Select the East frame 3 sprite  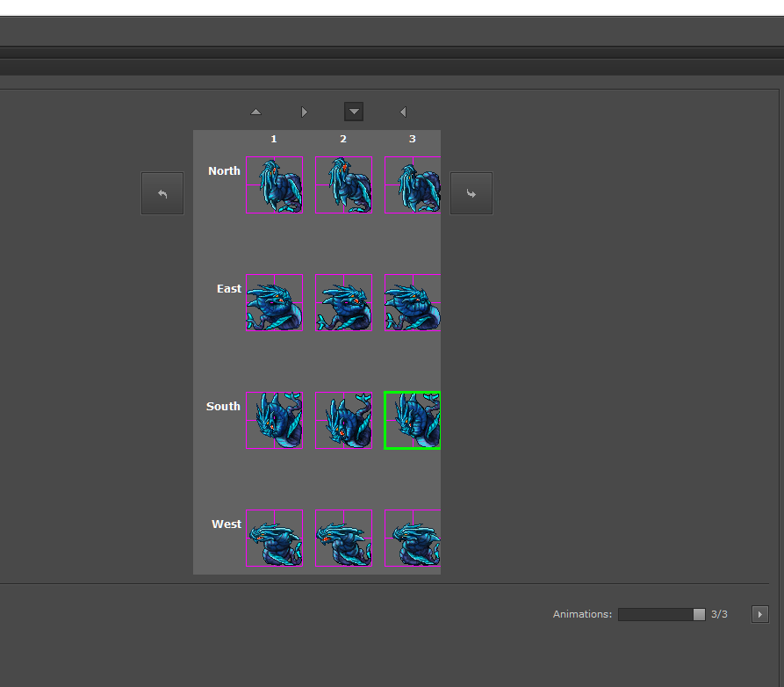412,302
